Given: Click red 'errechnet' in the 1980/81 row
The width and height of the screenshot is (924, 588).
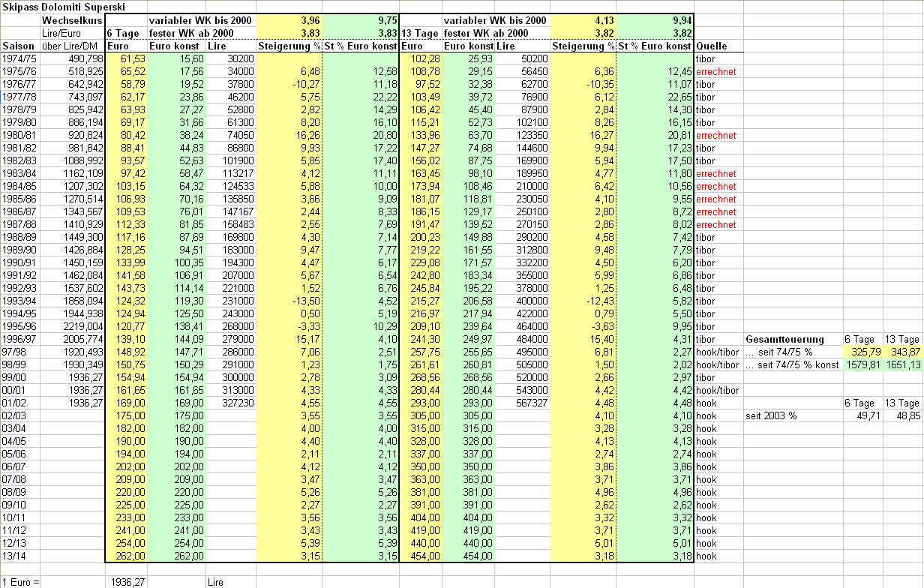Looking at the screenshot, I should pos(716,136).
